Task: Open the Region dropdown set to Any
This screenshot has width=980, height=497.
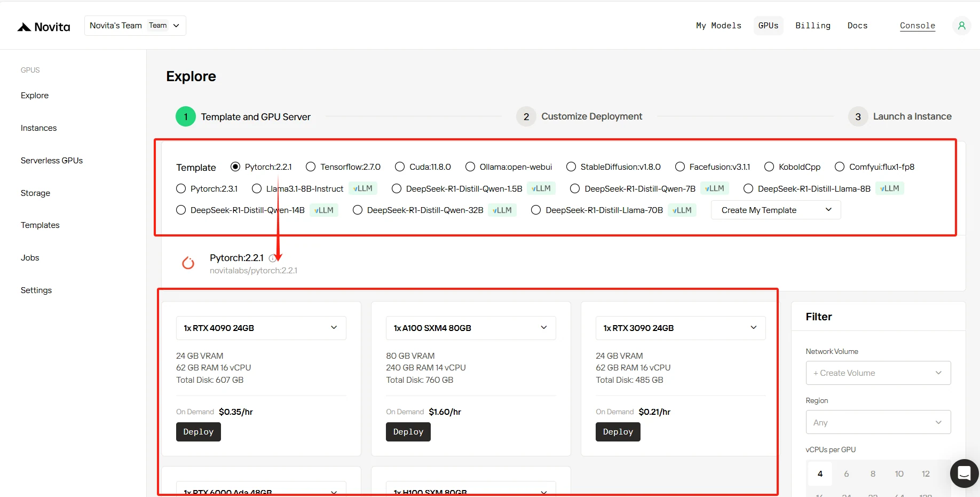Action: (878, 422)
